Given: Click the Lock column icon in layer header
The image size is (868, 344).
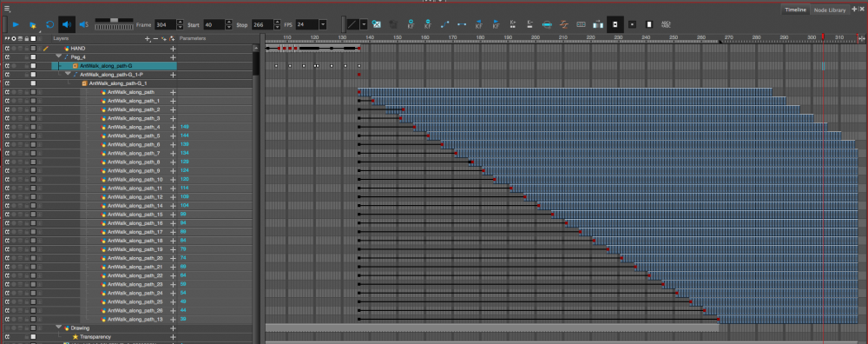Looking at the screenshot, I should point(27,39).
